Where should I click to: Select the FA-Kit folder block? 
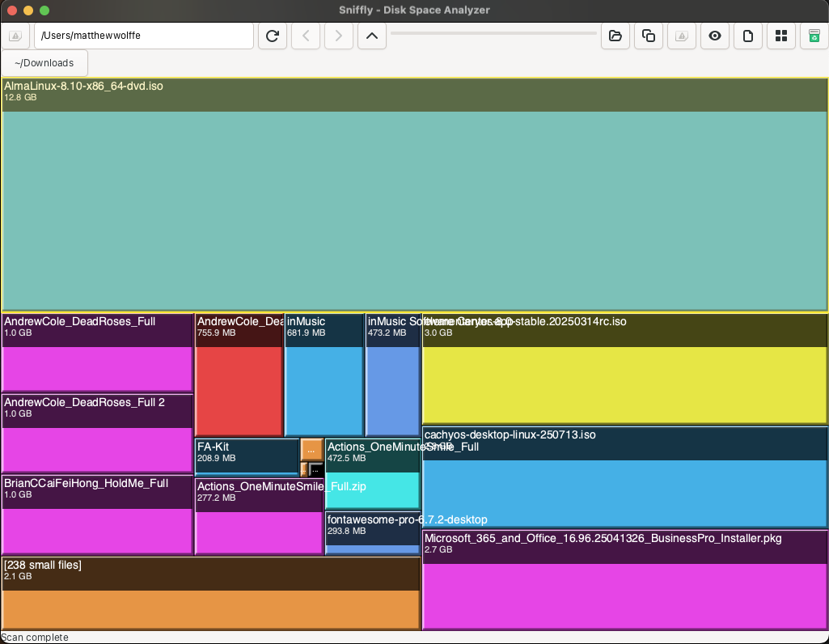coord(247,457)
